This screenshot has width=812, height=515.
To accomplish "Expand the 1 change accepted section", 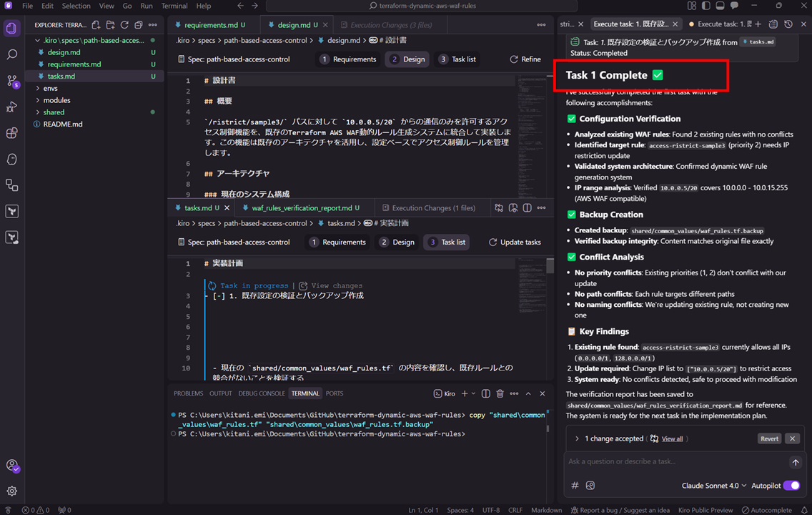I will click(x=577, y=438).
